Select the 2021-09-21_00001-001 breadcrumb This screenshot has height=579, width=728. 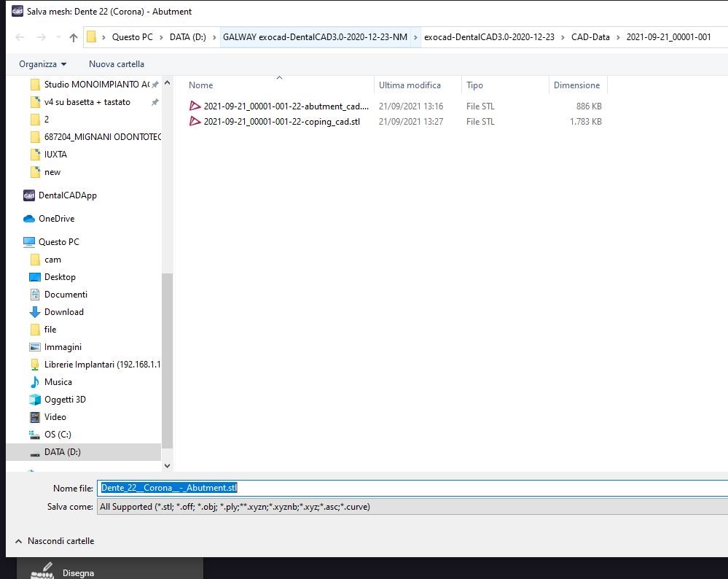[668, 37]
